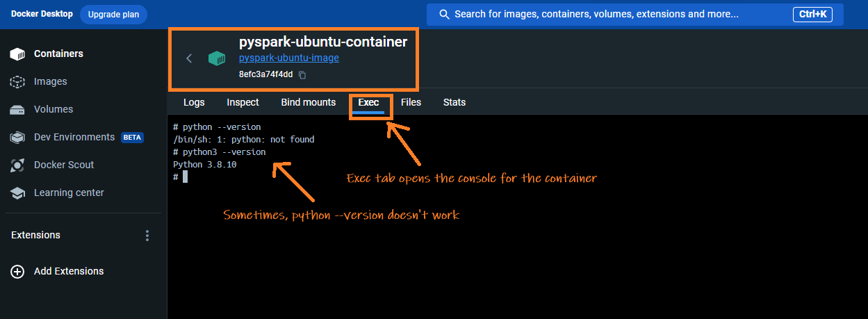Click the Upgrade plan button
The height and width of the screenshot is (319, 868).
[x=113, y=14]
